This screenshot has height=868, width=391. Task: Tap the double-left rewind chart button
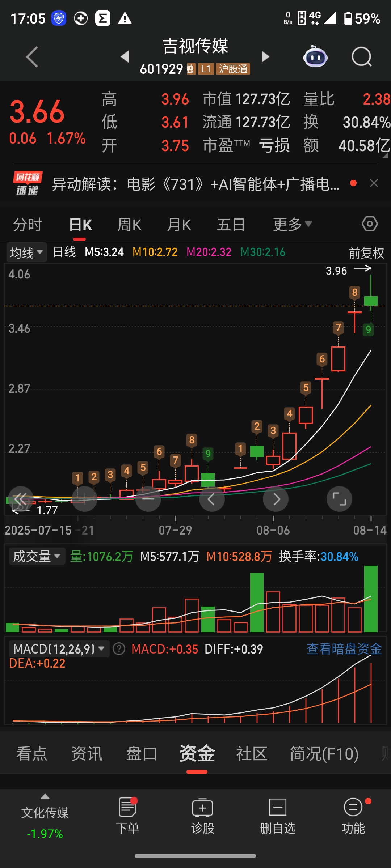point(21,499)
